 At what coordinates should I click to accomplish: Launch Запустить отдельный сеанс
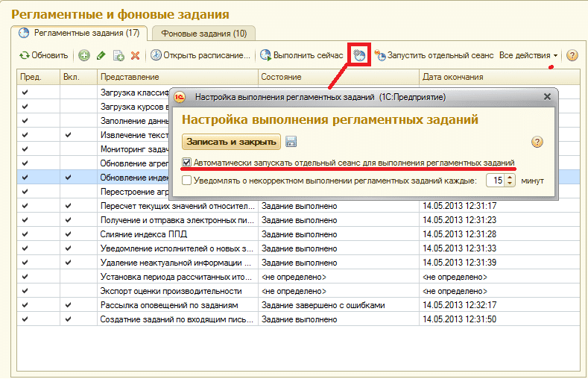[x=434, y=55]
